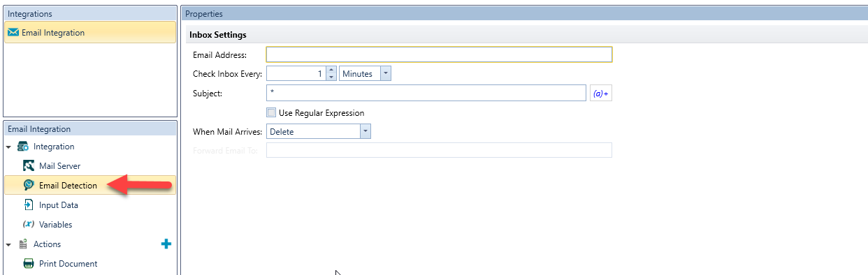This screenshot has height=275, width=868.
Task: Select Email Integration in Integrations list
Action: coord(90,33)
